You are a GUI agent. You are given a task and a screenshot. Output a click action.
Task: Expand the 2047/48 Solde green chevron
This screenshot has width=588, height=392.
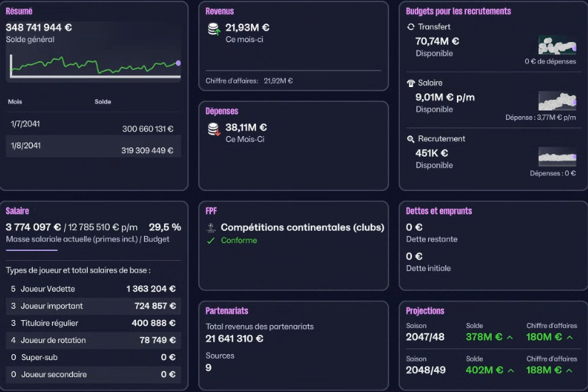point(510,338)
